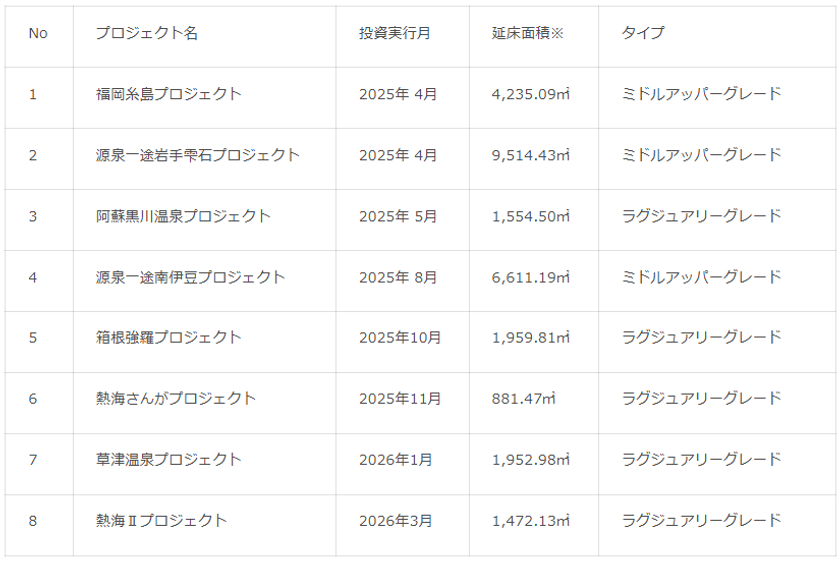Click the No column header
The image size is (840, 562).
pyautogui.click(x=38, y=33)
